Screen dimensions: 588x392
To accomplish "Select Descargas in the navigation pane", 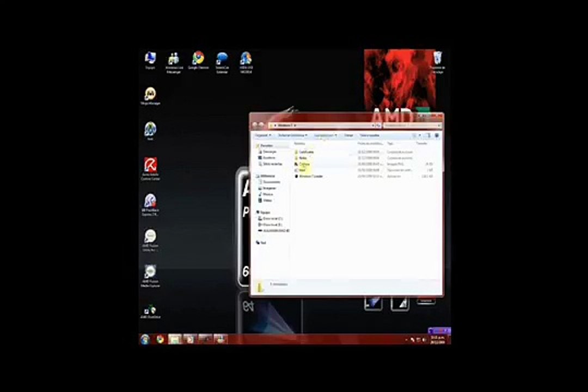I will 267,151.
